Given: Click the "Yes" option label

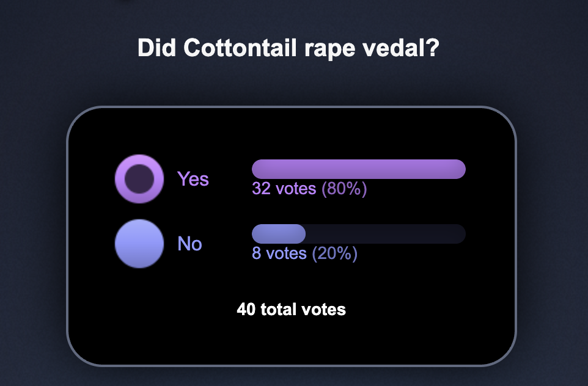Looking at the screenshot, I should click(x=193, y=179).
